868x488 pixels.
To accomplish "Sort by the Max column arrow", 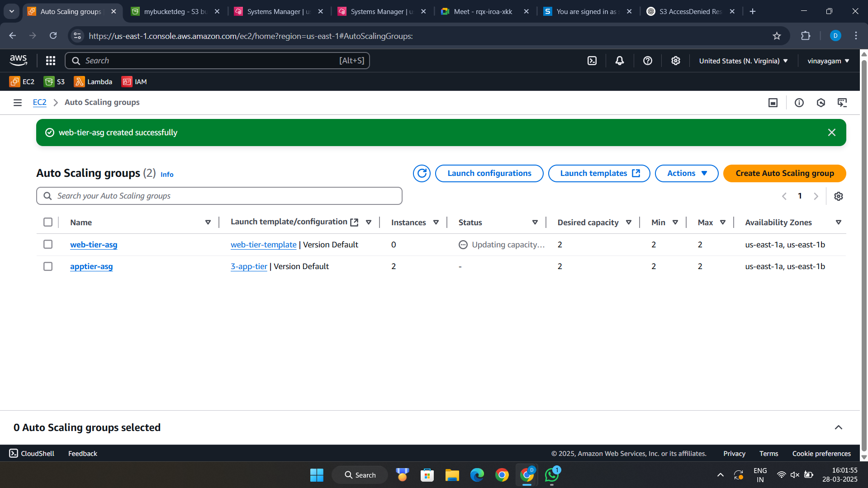I will point(723,222).
